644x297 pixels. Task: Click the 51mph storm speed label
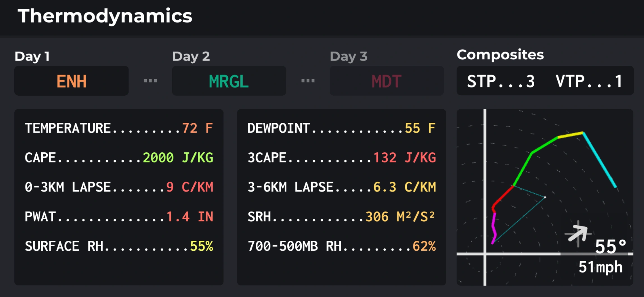click(x=601, y=267)
